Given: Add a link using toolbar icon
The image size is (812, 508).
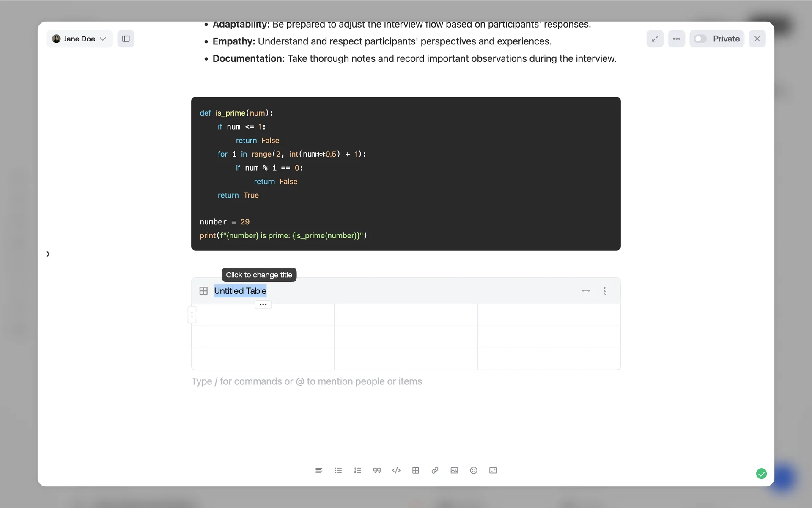Looking at the screenshot, I should (x=435, y=470).
